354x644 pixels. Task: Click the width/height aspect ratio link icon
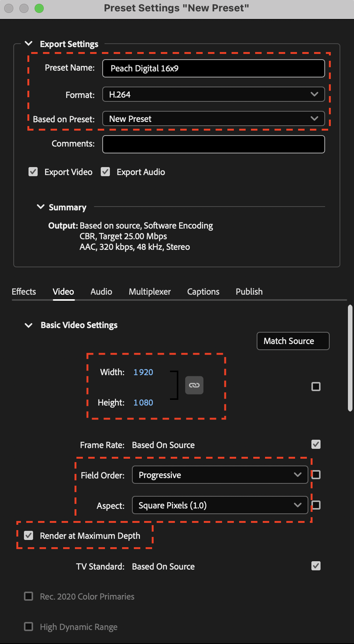click(194, 385)
